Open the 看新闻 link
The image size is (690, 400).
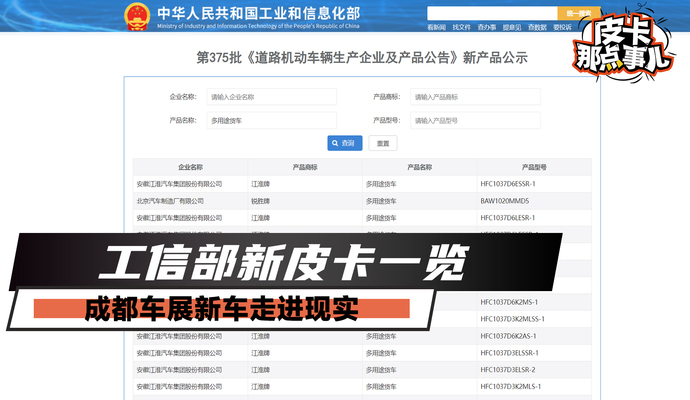click(x=436, y=27)
